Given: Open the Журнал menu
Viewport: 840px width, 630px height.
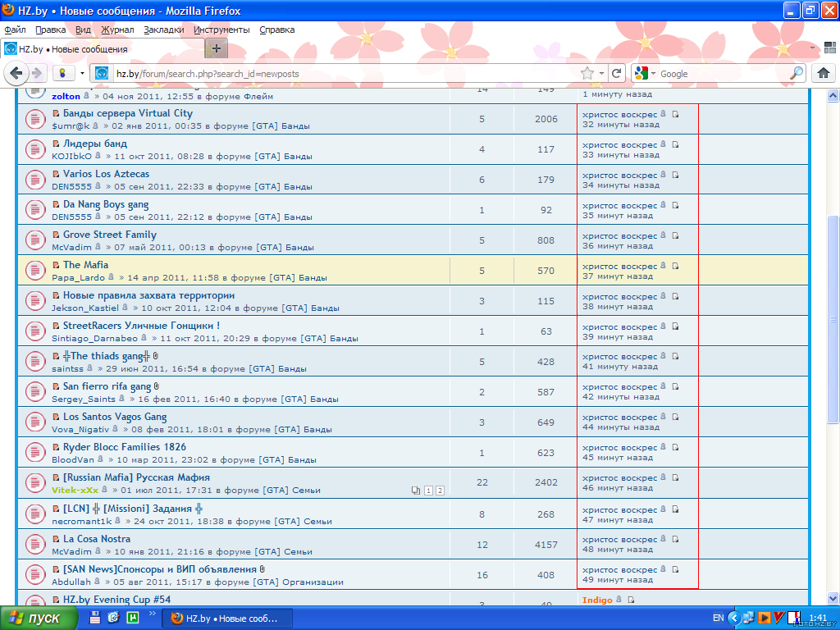Looking at the screenshot, I should [117, 30].
